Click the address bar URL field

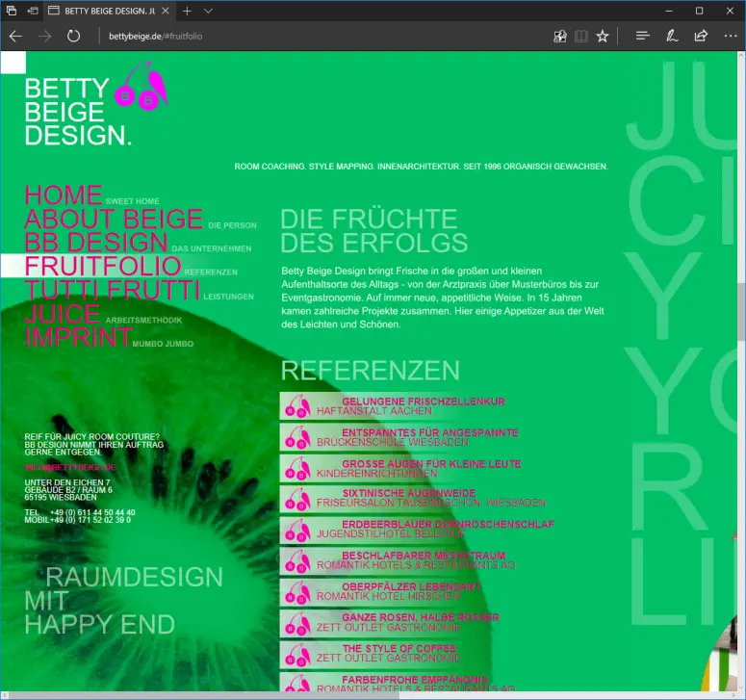click(x=318, y=37)
